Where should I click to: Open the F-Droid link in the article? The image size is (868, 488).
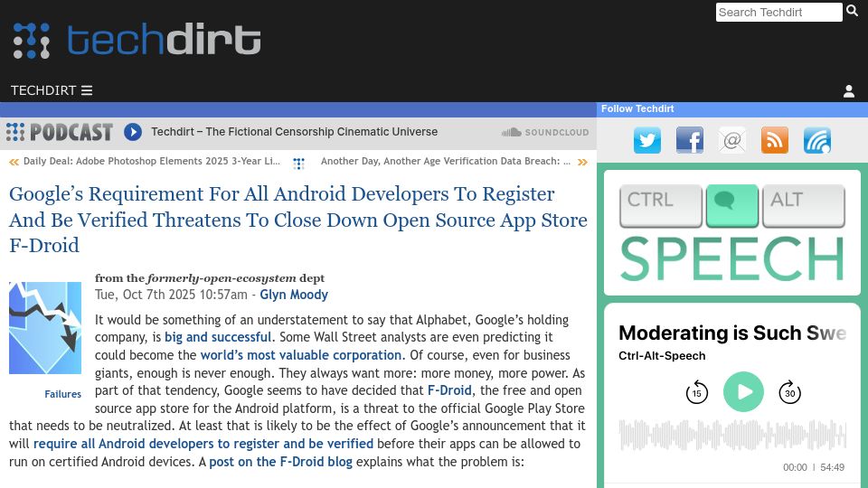tap(449, 390)
